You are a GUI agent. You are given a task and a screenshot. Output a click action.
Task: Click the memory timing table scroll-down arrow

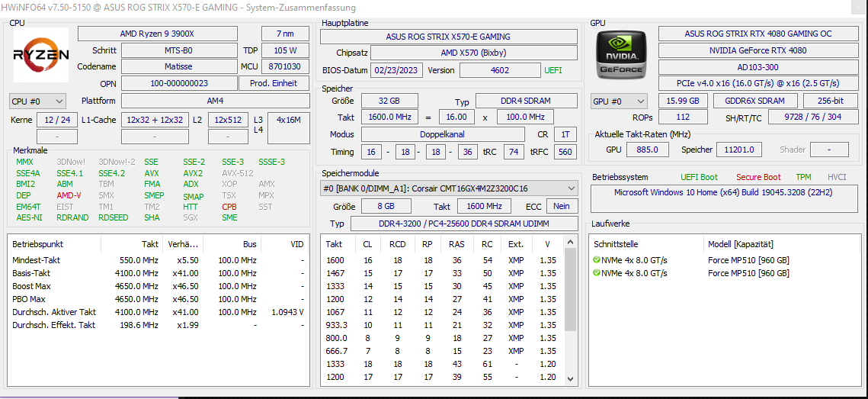pos(571,379)
